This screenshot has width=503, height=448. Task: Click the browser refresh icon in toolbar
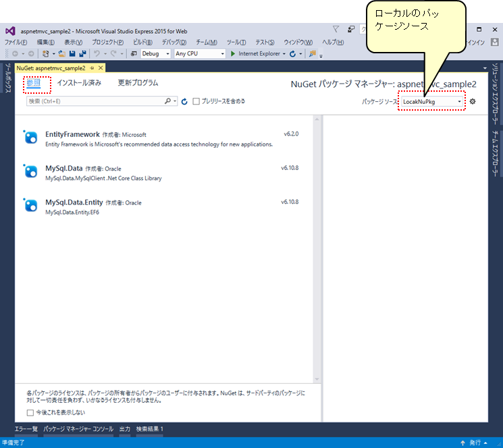[292, 54]
